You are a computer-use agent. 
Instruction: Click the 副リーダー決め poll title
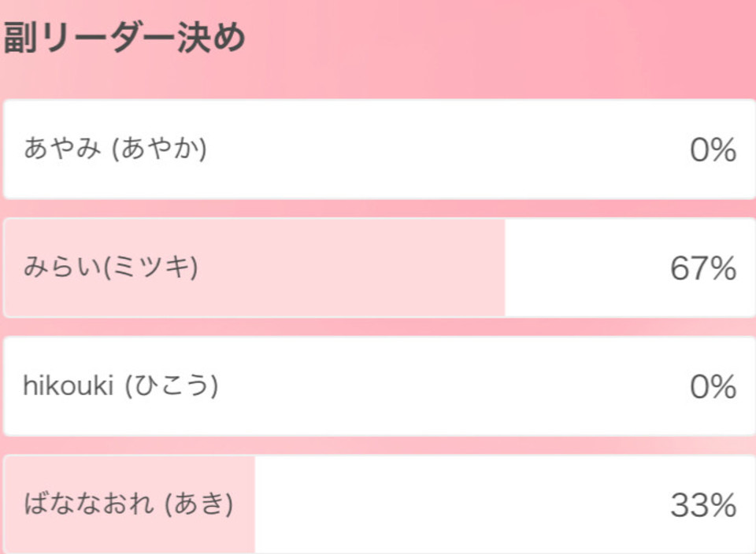(x=125, y=38)
